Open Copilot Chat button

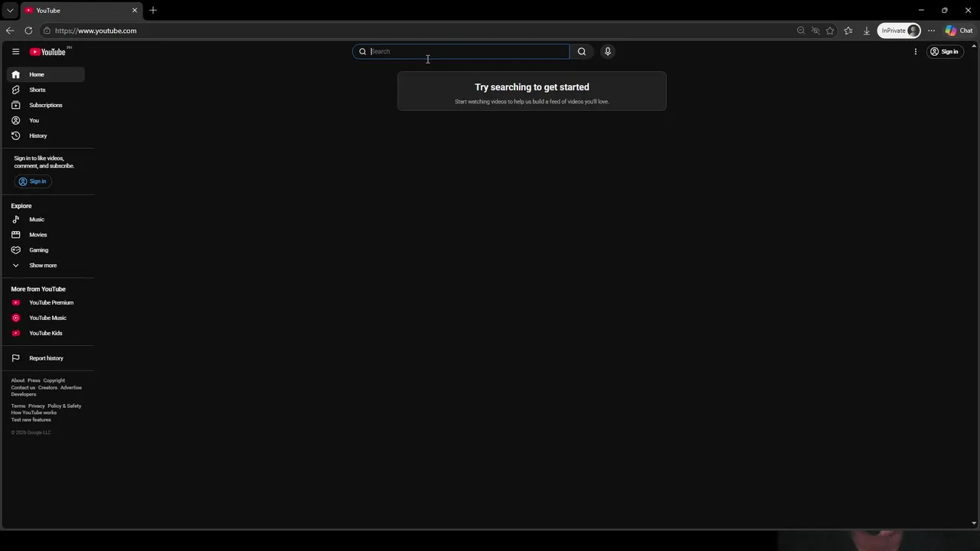pos(959,31)
